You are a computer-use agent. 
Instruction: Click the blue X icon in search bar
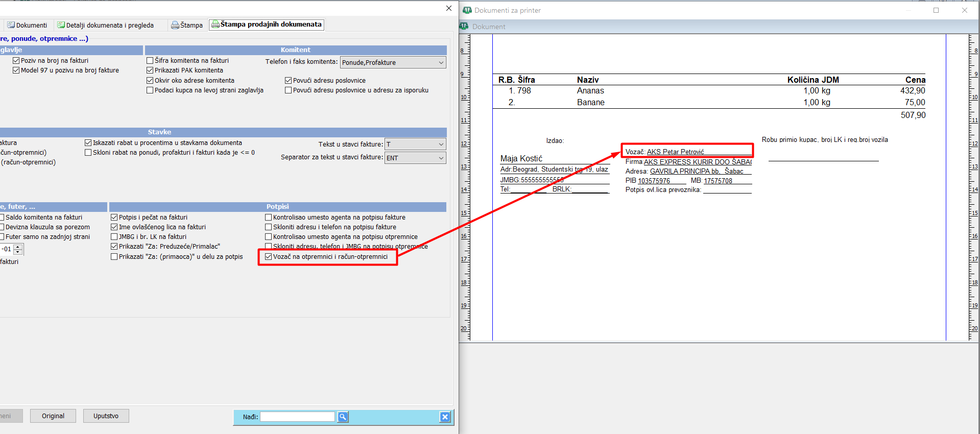(445, 417)
